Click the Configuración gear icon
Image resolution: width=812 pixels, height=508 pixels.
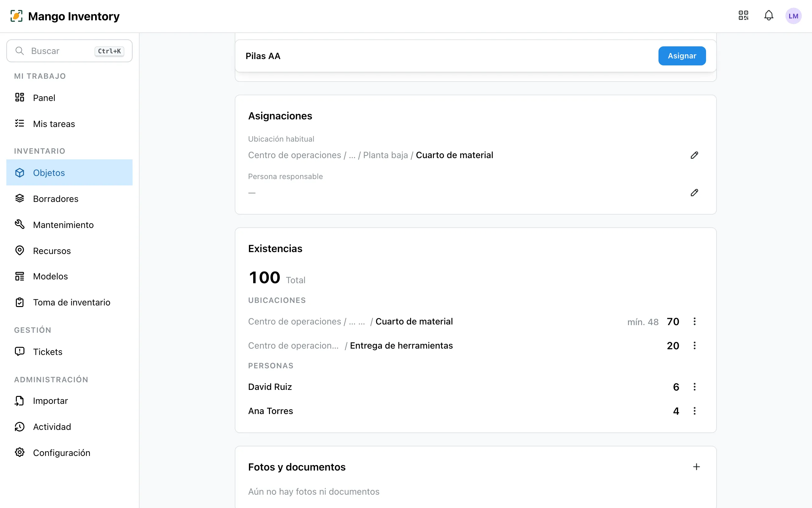click(x=20, y=452)
